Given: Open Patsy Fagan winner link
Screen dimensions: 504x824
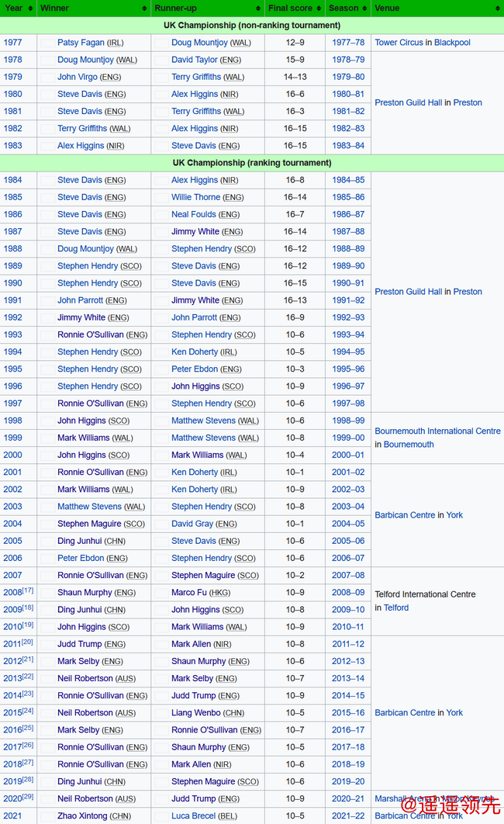Looking at the screenshot, I should (x=81, y=43).
